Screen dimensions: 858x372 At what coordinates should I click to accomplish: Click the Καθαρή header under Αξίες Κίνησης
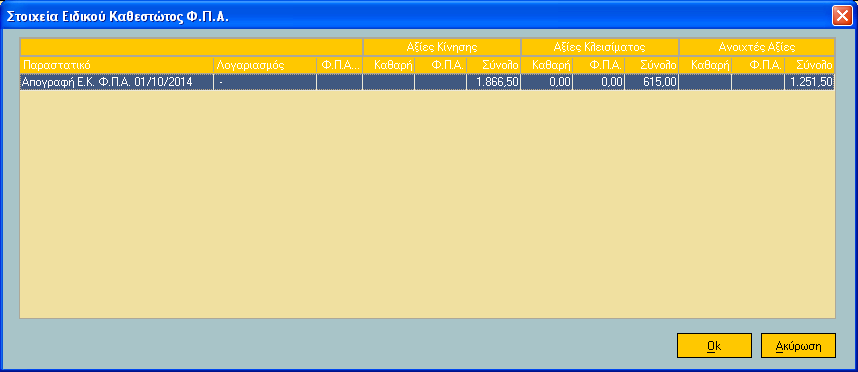(x=389, y=65)
